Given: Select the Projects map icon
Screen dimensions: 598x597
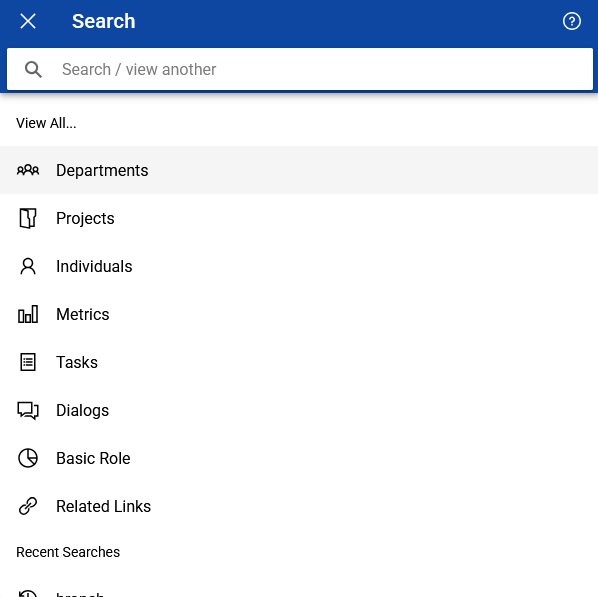Looking at the screenshot, I should [28, 218].
